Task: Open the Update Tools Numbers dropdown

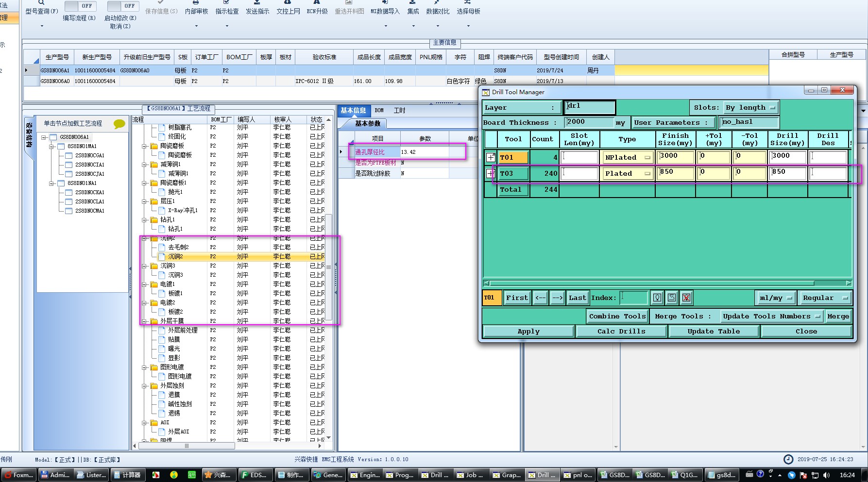Action: click(x=771, y=316)
